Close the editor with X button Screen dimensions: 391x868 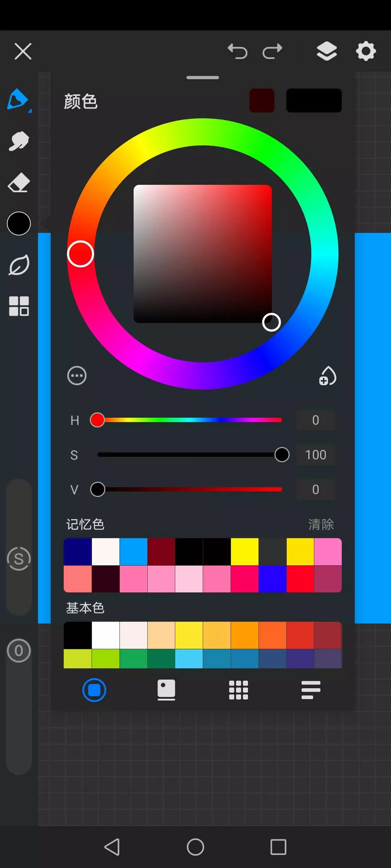click(23, 51)
